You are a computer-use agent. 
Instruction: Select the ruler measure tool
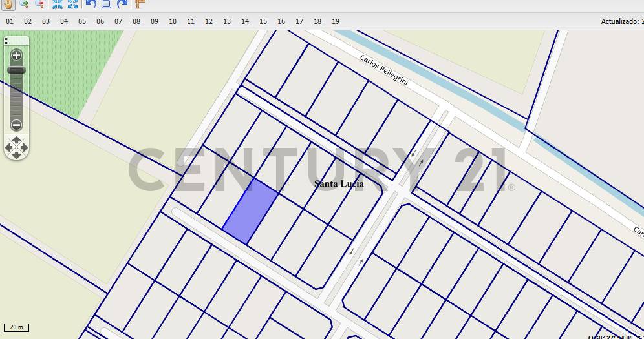140,4
